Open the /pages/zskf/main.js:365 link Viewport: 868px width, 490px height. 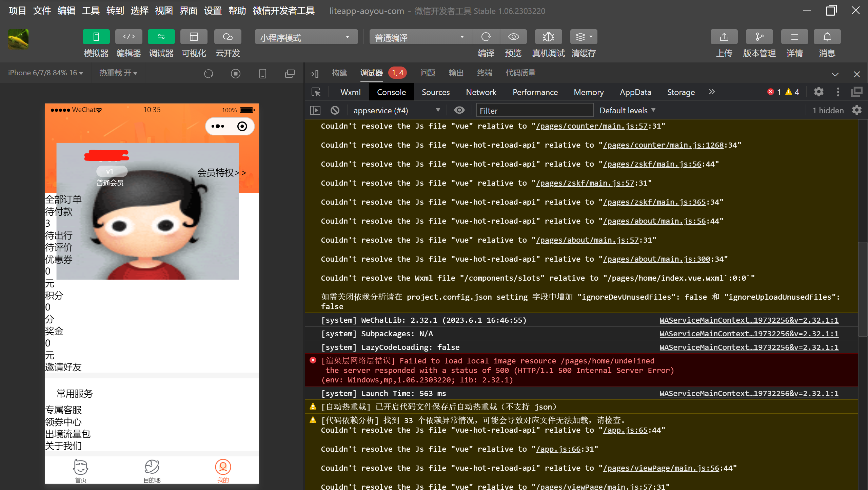tap(654, 202)
